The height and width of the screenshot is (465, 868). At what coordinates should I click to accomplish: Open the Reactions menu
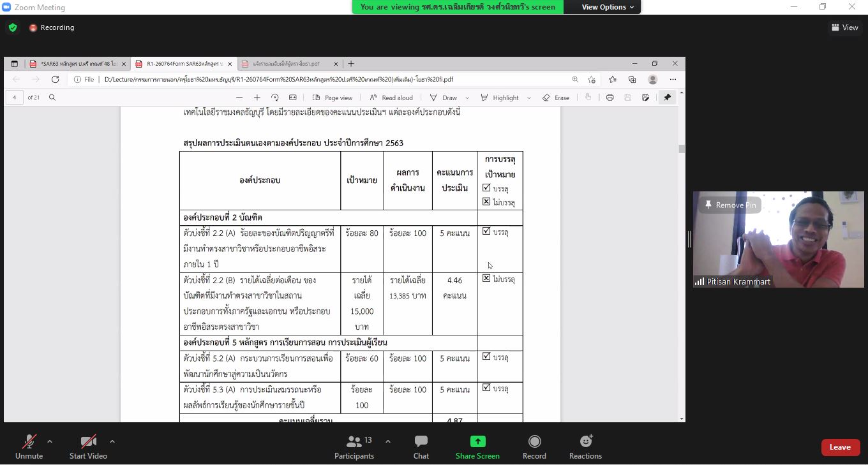tap(585, 447)
